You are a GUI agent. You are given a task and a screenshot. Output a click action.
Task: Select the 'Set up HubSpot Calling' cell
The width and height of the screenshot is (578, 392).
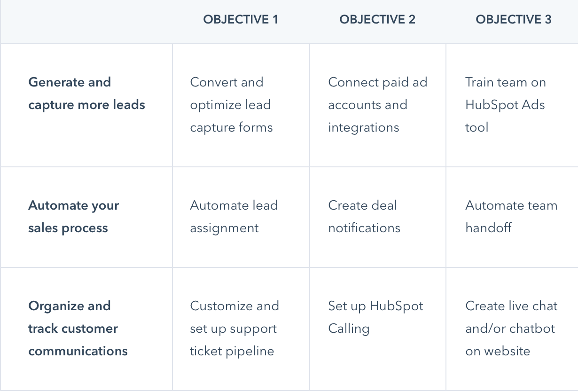click(x=375, y=317)
